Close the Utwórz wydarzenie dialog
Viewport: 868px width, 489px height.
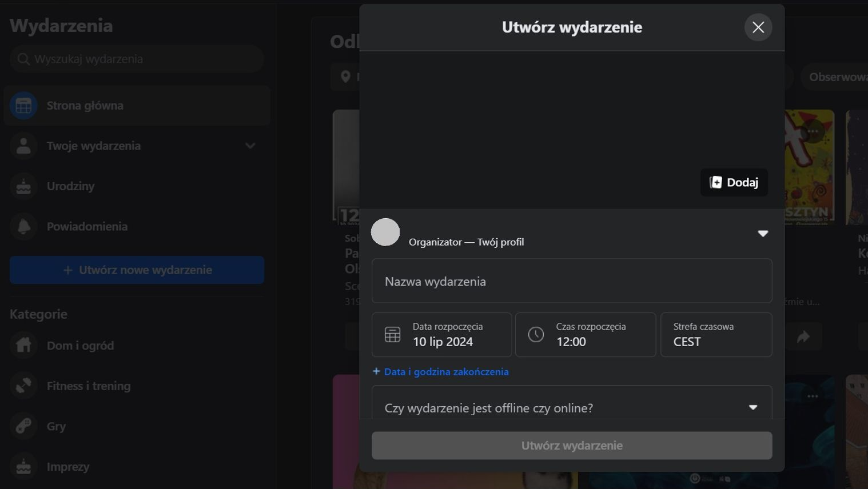(758, 27)
